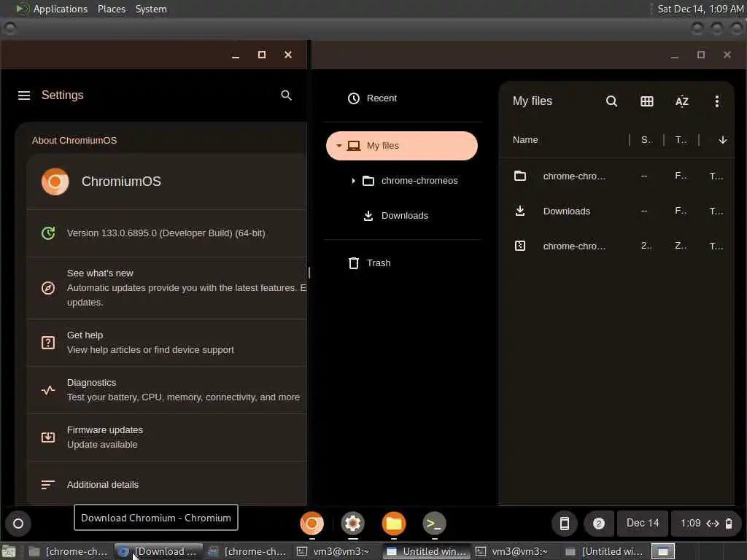Screen dimensions: 747x560
Task: Open notification count badge showing 2
Action: pyautogui.click(x=599, y=524)
